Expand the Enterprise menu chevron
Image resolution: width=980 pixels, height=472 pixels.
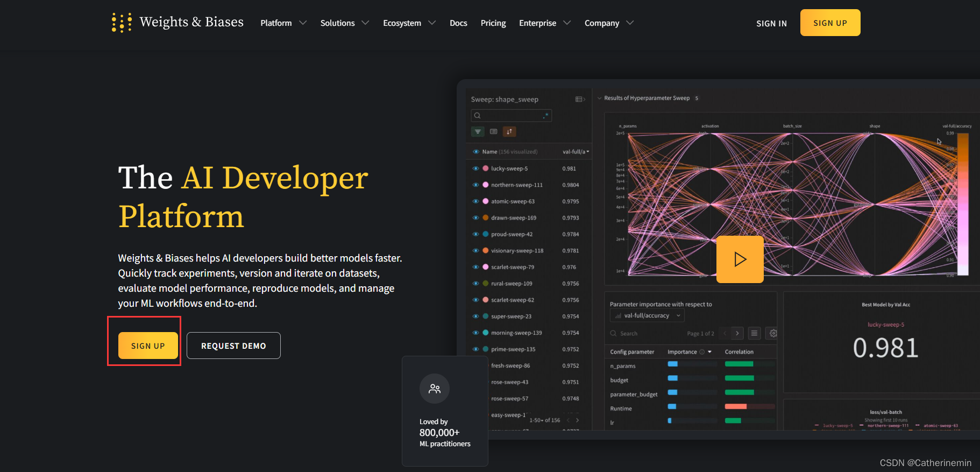pos(567,23)
